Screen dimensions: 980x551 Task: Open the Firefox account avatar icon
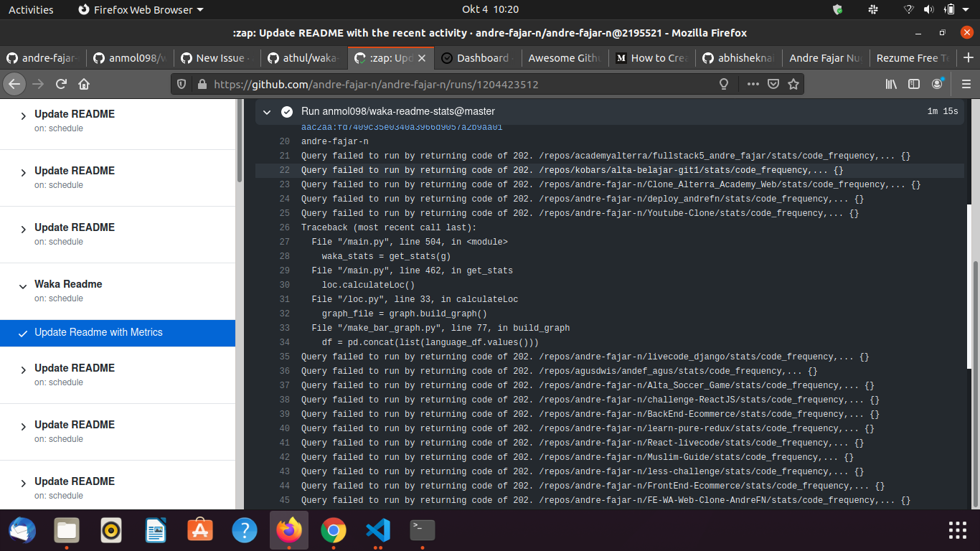(937, 84)
